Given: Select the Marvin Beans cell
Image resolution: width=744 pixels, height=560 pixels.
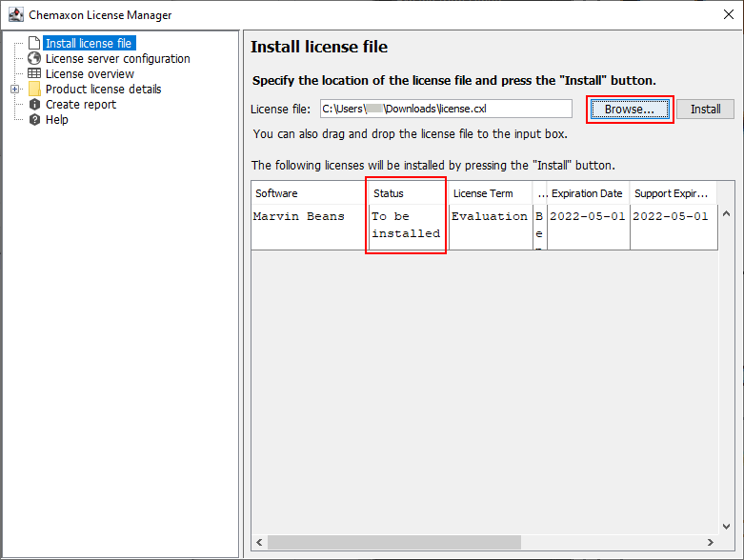Looking at the screenshot, I should click(310, 227).
